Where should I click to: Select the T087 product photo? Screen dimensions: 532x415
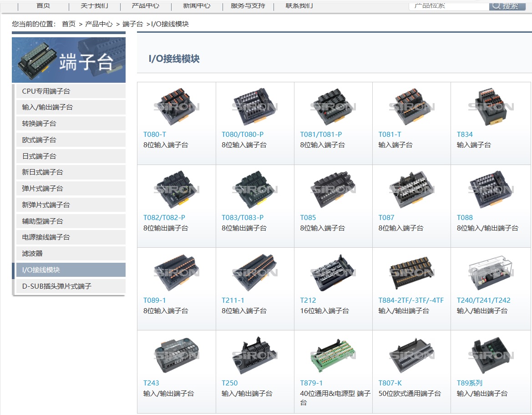411,190
